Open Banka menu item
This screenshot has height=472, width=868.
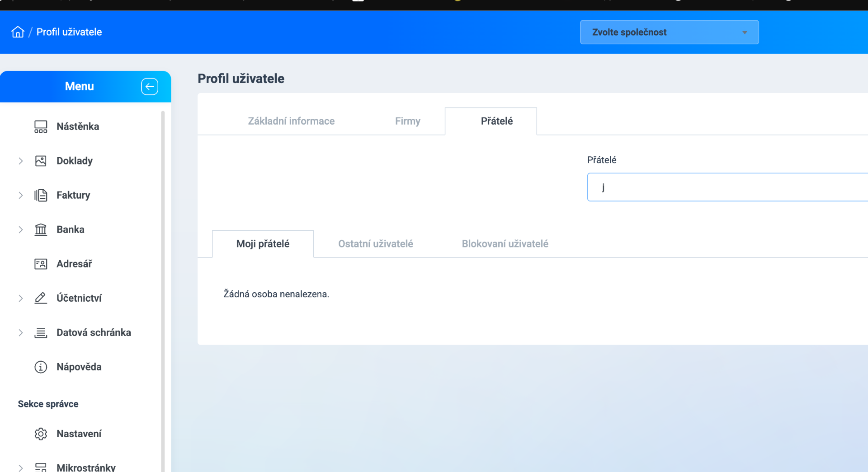tap(71, 229)
